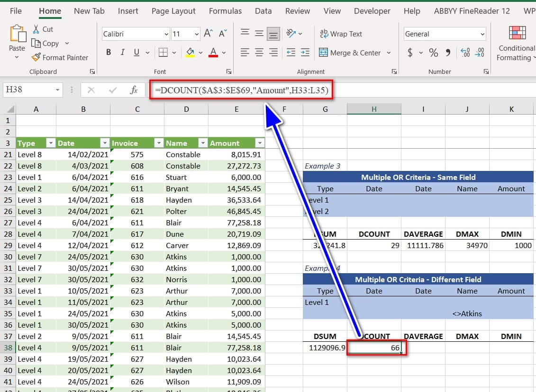The image size is (536, 392).
Task: Click the Format Painter icon
Action: 36,57
